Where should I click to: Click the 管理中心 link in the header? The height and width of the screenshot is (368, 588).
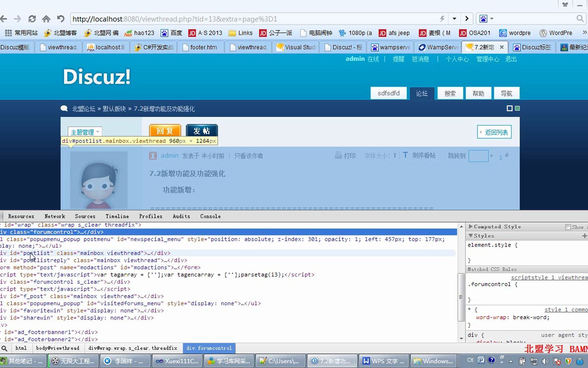(488, 59)
